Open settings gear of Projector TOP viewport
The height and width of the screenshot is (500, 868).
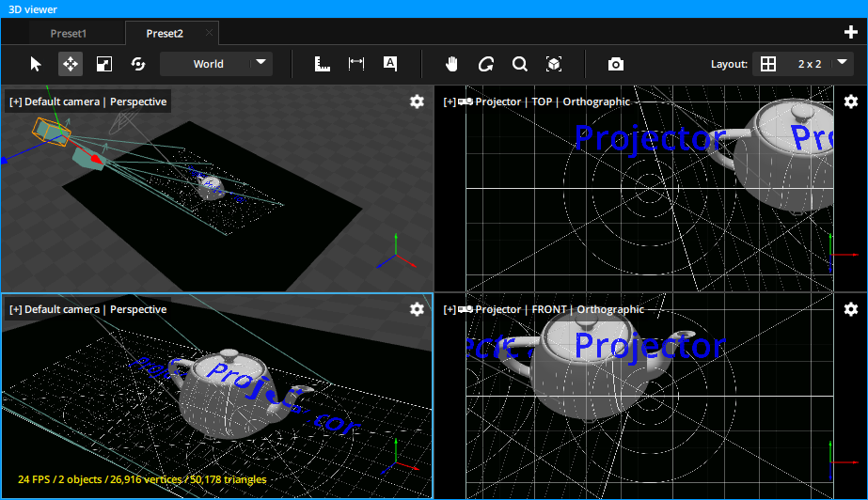pos(851,102)
